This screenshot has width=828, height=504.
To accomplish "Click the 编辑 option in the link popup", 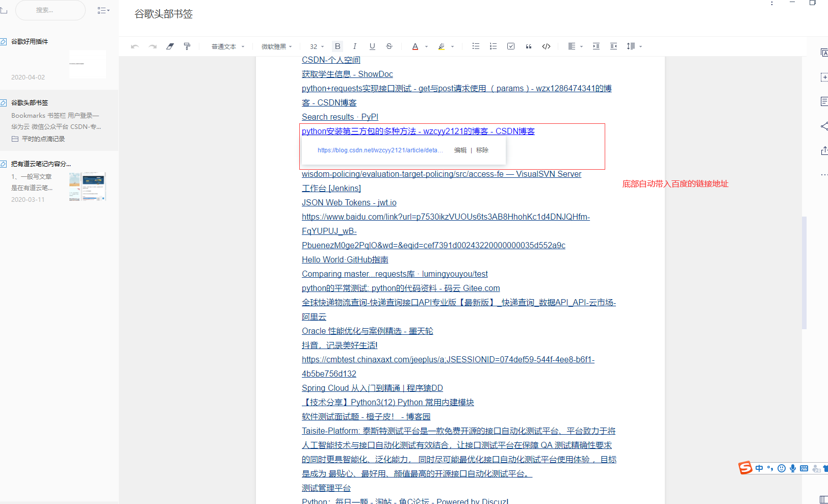I will (x=460, y=150).
